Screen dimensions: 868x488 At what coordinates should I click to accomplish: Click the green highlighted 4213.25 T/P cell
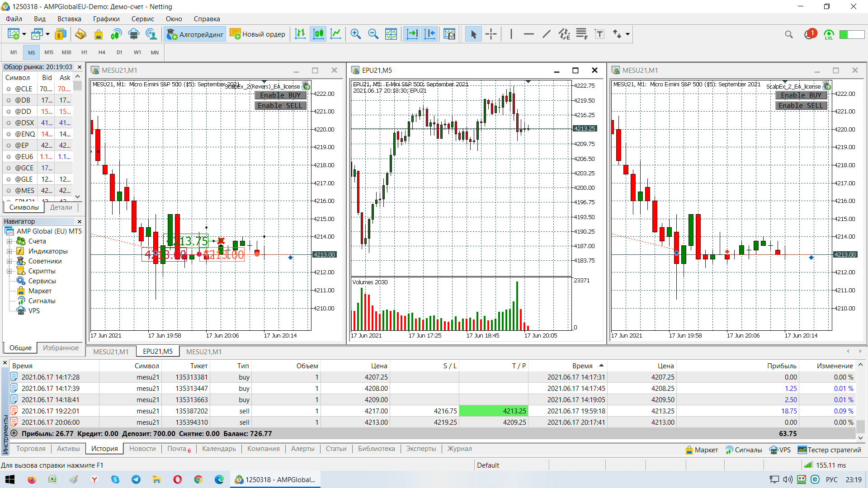(x=493, y=411)
